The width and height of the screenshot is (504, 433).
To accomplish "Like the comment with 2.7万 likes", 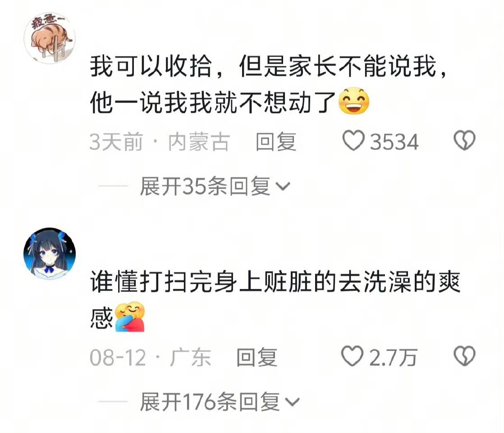I will click(352, 356).
